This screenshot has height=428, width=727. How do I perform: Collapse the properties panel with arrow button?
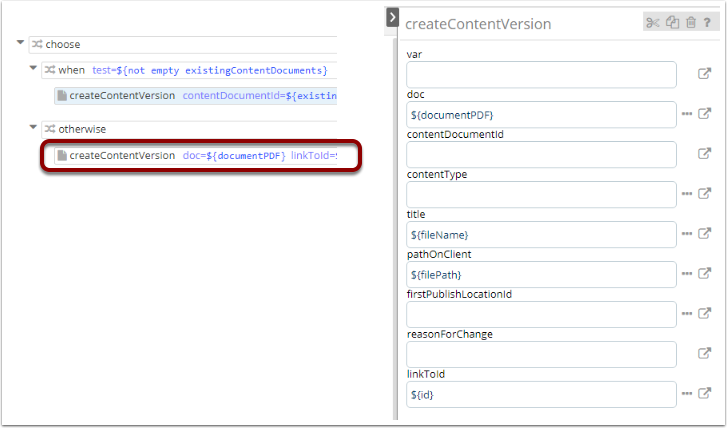[x=391, y=18]
